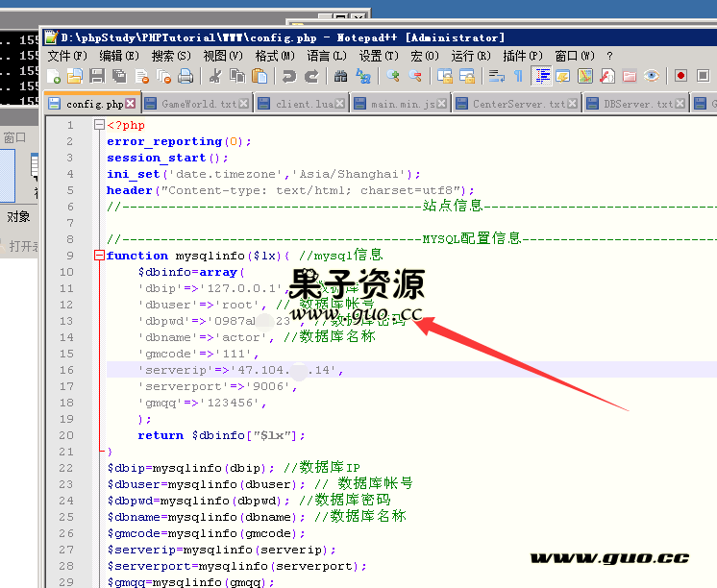Click the Paste clipboard icon
Screen dimensions: 717x588
coord(260,76)
